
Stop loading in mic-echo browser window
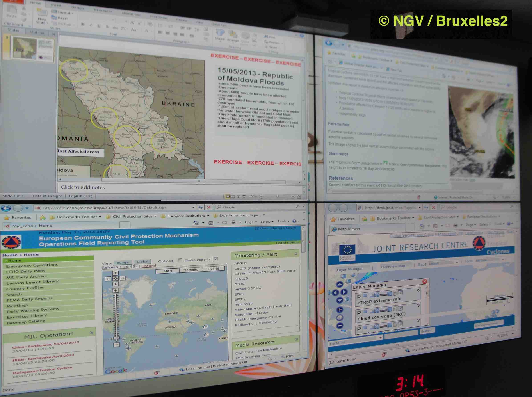click(x=209, y=207)
